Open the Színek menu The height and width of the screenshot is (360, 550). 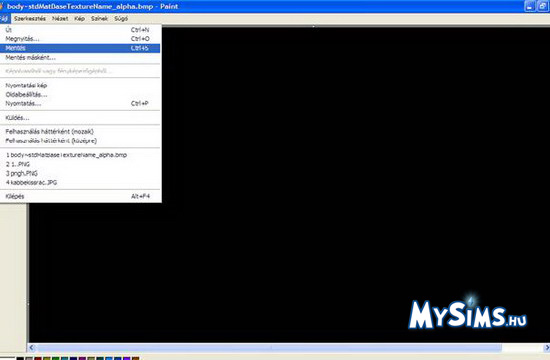tap(99, 19)
